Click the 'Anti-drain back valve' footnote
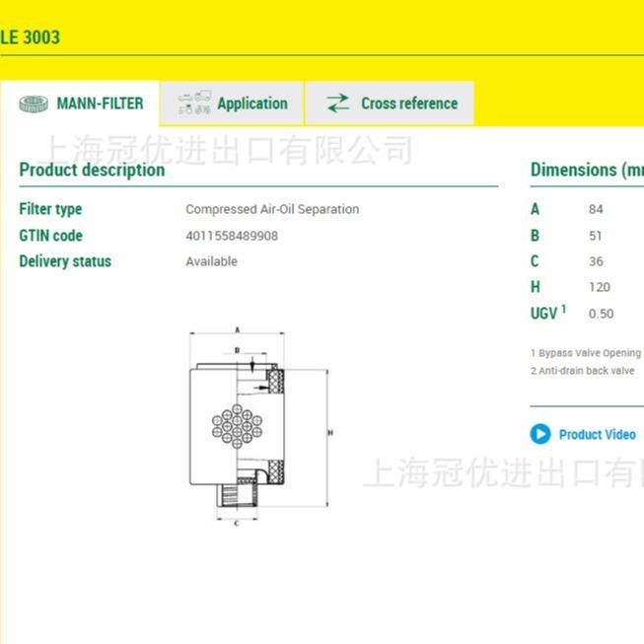Screen dimensions: 644x644 (583, 371)
